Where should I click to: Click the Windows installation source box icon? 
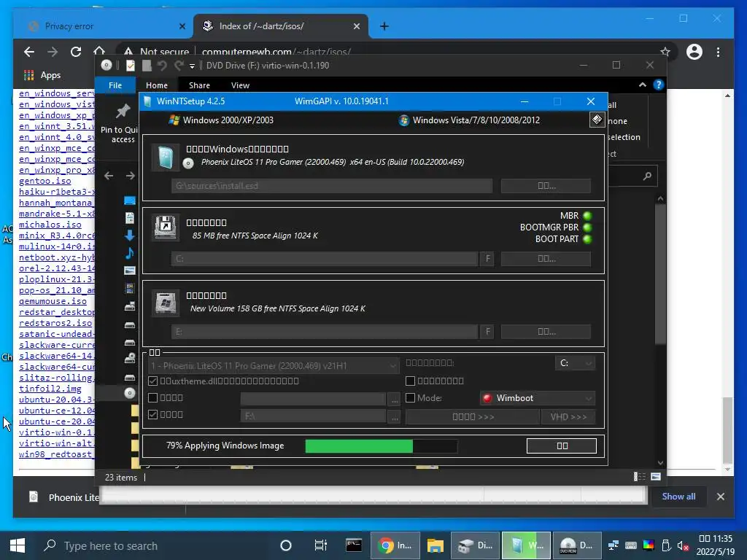pyautogui.click(x=166, y=157)
